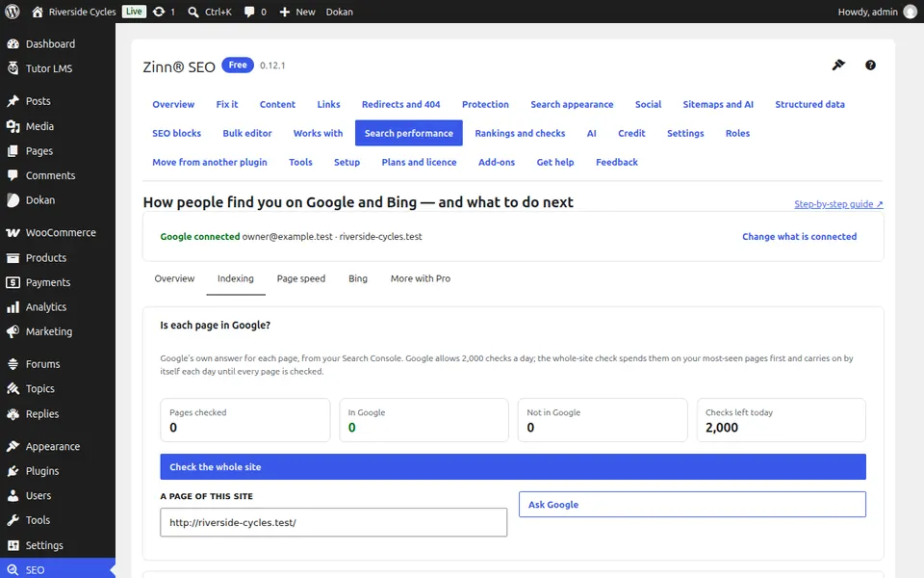Click the Plugins plug icon

click(x=13, y=471)
